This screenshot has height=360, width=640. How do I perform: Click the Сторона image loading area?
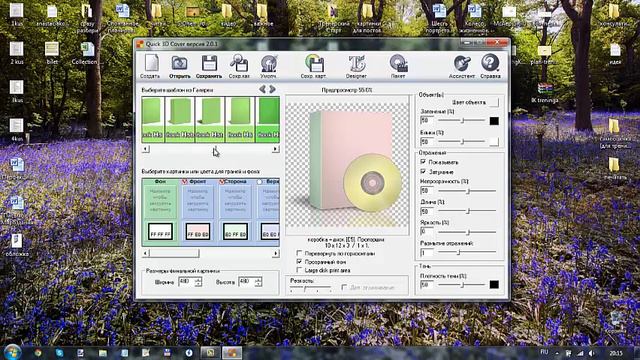235,202
